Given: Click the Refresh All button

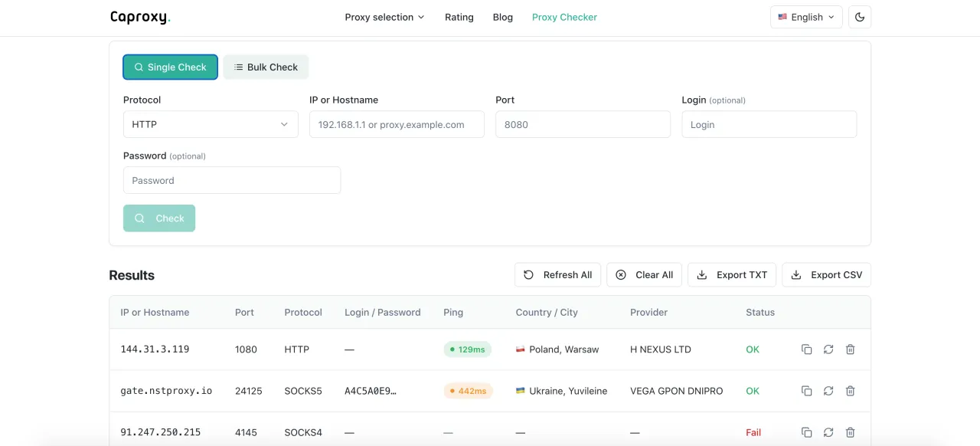Looking at the screenshot, I should pos(557,275).
